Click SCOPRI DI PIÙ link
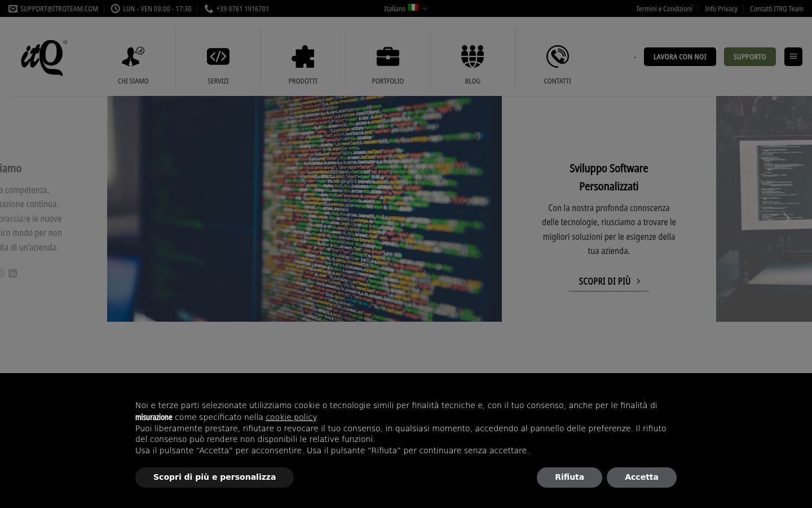Screen dimensions: 812x508 tap(609, 281)
